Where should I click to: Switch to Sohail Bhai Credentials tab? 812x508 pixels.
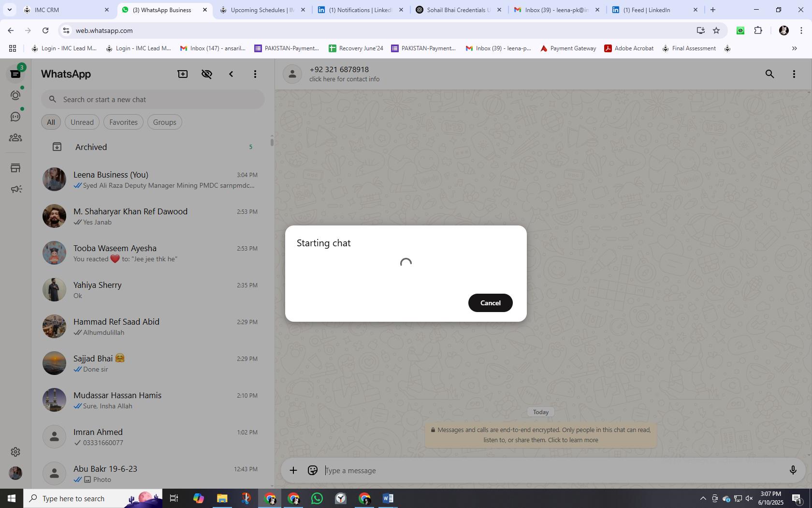point(458,10)
